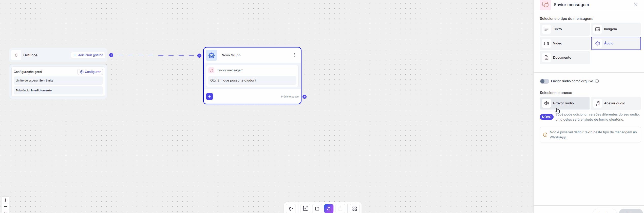
Task: Click the Enviar mensagem panel header icon
Action: tap(545, 5)
